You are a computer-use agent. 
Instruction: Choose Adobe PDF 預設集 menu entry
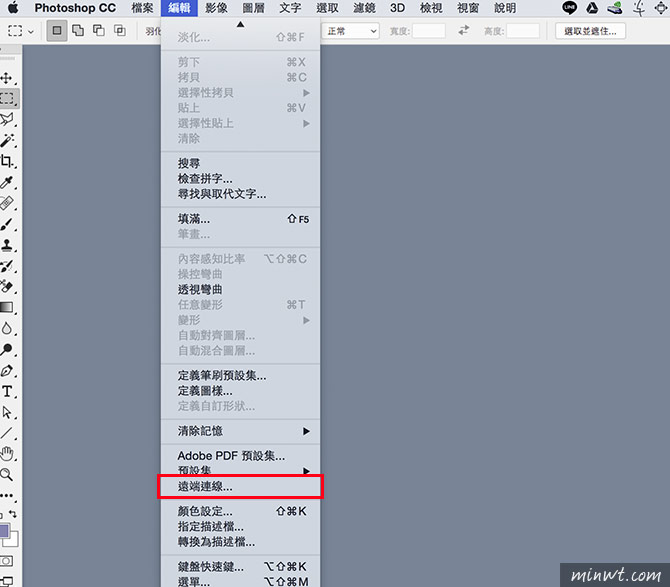click(x=240, y=456)
